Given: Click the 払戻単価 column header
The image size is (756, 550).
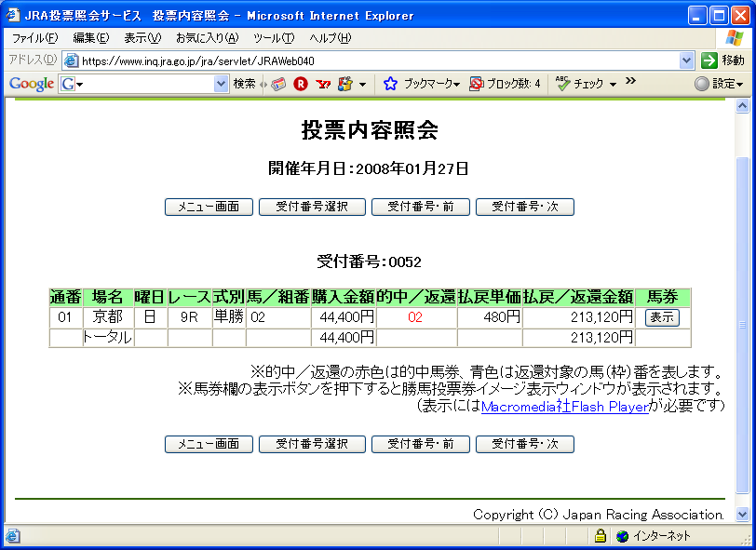Looking at the screenshot, I should click(x=490, y=297).
